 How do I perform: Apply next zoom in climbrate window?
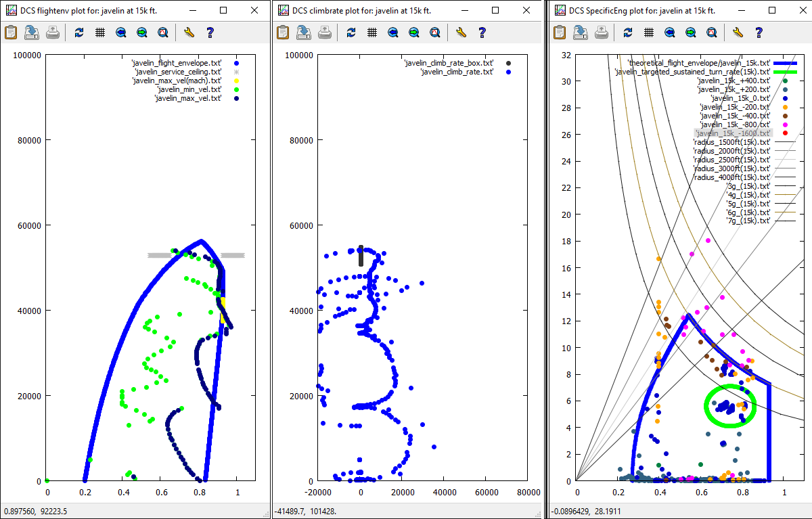(x=413, y=32)
